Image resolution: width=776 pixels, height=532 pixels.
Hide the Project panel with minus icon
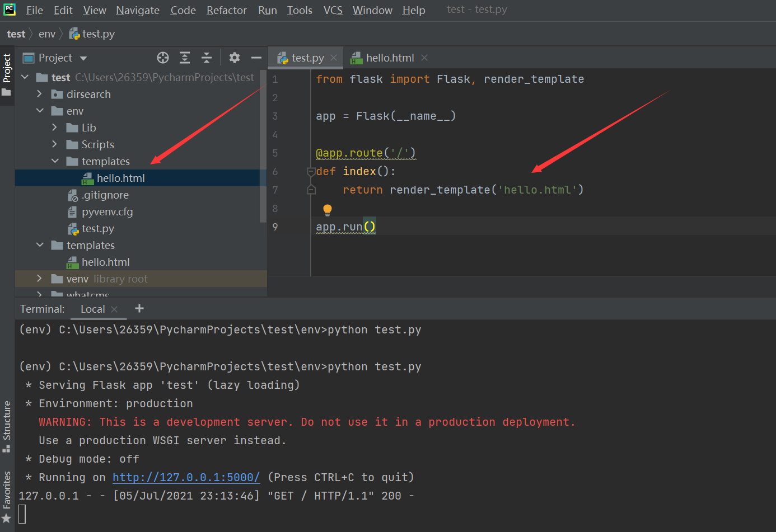pyautogui.click(x=256, y=58)
